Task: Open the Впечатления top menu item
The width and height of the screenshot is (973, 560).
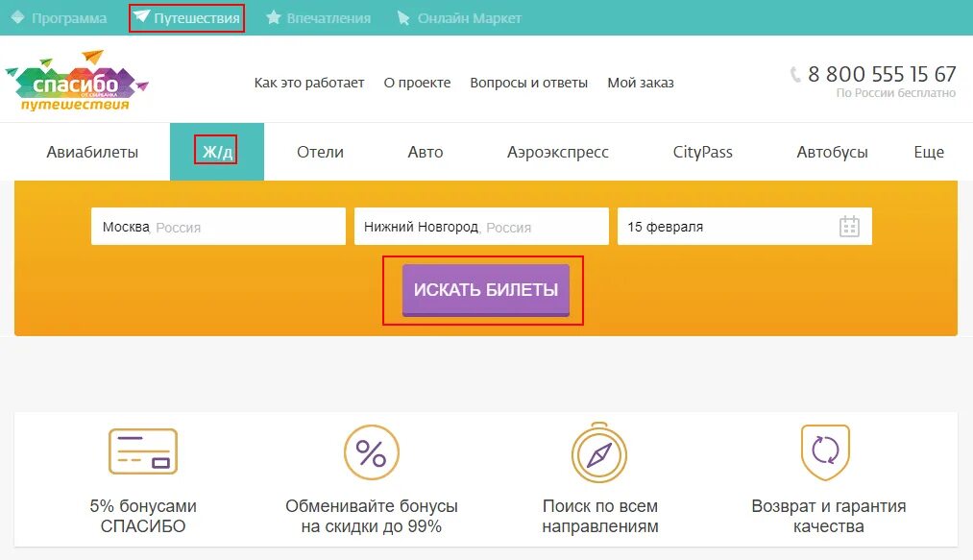Action: 328,18
